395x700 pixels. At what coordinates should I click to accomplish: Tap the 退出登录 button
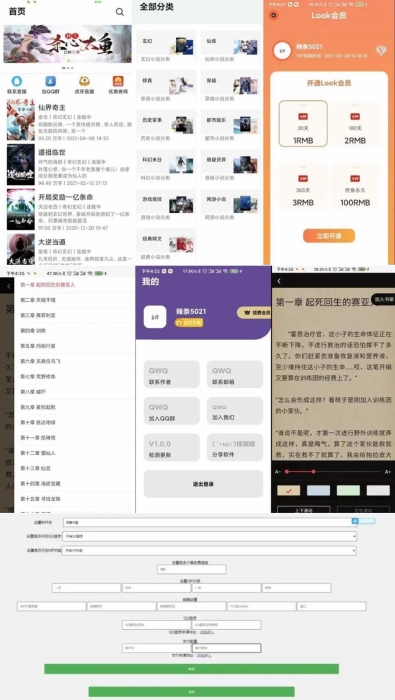coord(203,484)
